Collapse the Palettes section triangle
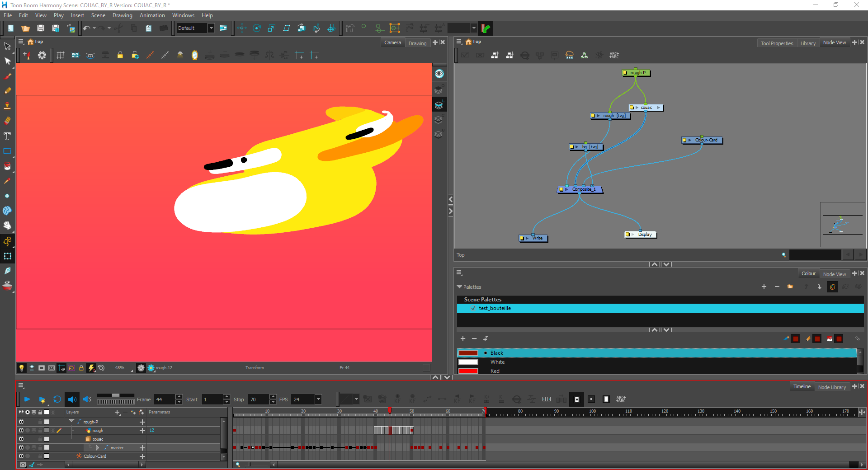The width and height of the screenshot is (868, 470). (459, 287)
